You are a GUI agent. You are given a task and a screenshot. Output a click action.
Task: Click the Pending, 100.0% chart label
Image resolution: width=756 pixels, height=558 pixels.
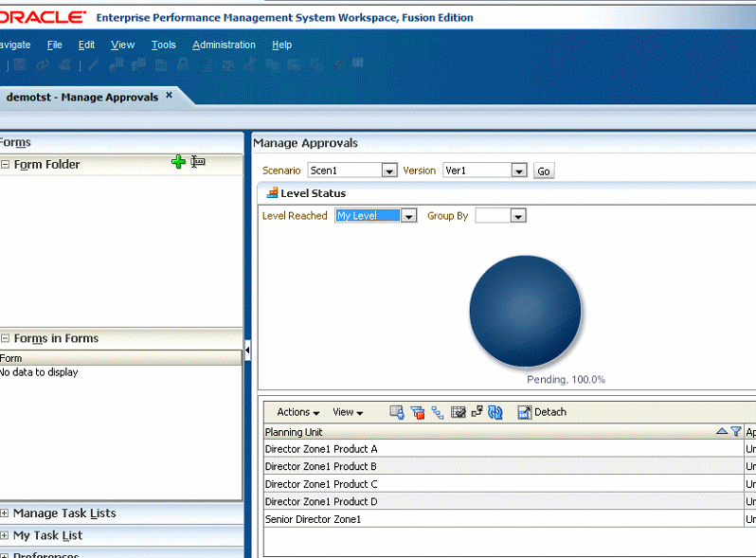click(566, 380)
